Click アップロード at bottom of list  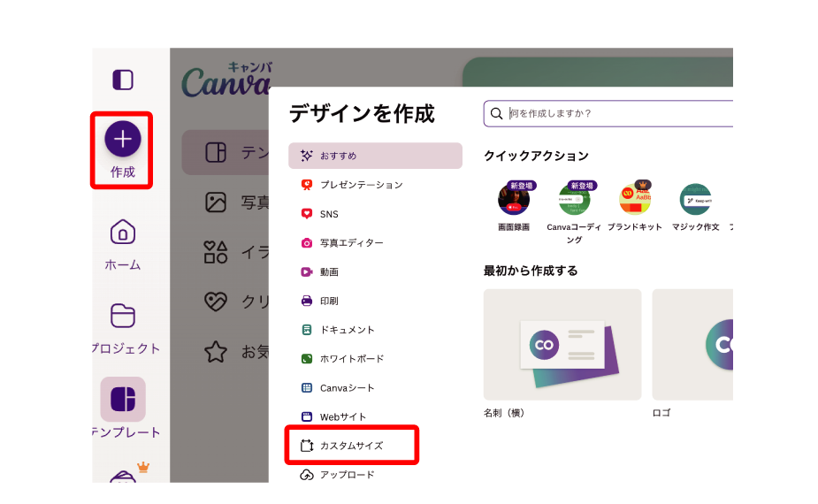(347, 475)
